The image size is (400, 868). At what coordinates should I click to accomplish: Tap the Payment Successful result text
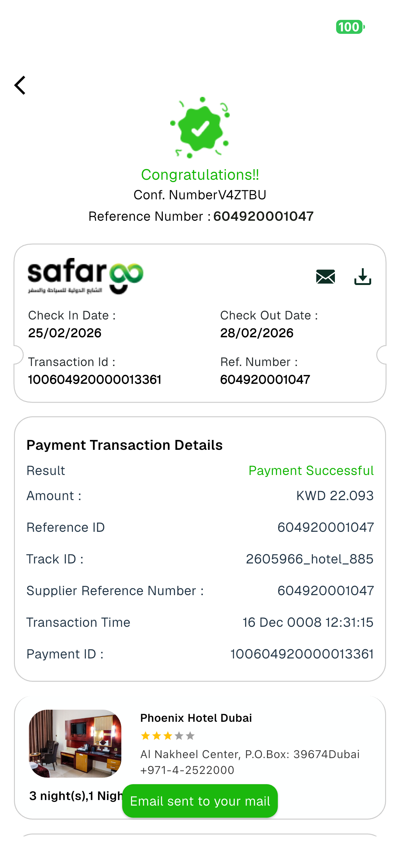(x=311, y=470)
